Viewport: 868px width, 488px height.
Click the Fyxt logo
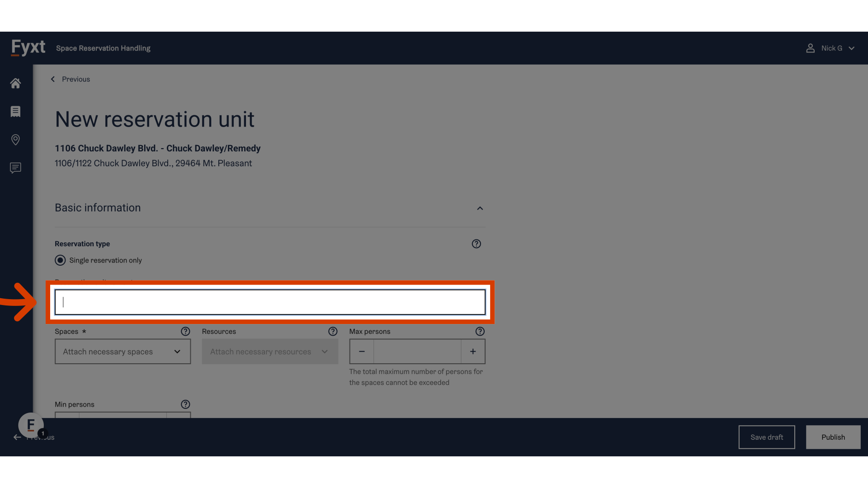click(28, 47)
